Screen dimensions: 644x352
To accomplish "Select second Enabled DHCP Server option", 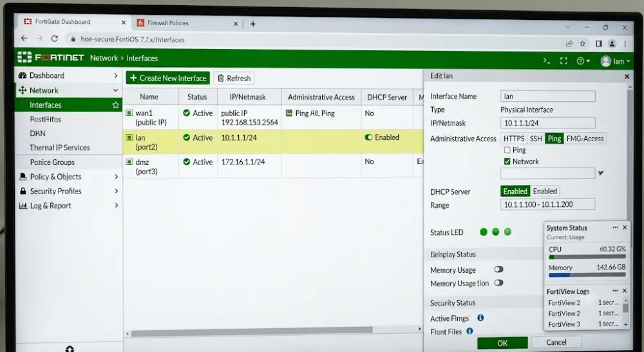I will coord(545,191).
